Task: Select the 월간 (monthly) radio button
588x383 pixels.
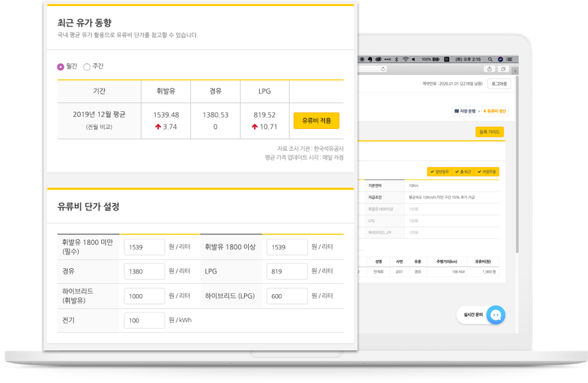Action: tap(60, 67)
